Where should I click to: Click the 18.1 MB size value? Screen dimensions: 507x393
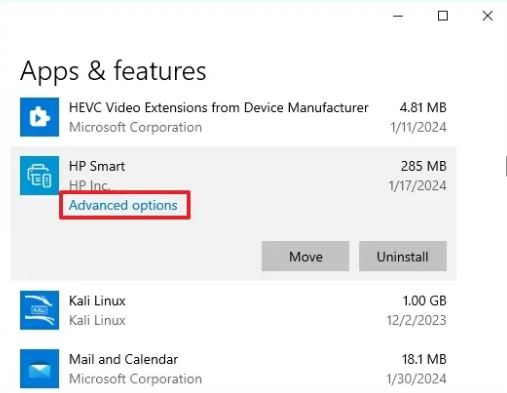(x=424, y=359)
